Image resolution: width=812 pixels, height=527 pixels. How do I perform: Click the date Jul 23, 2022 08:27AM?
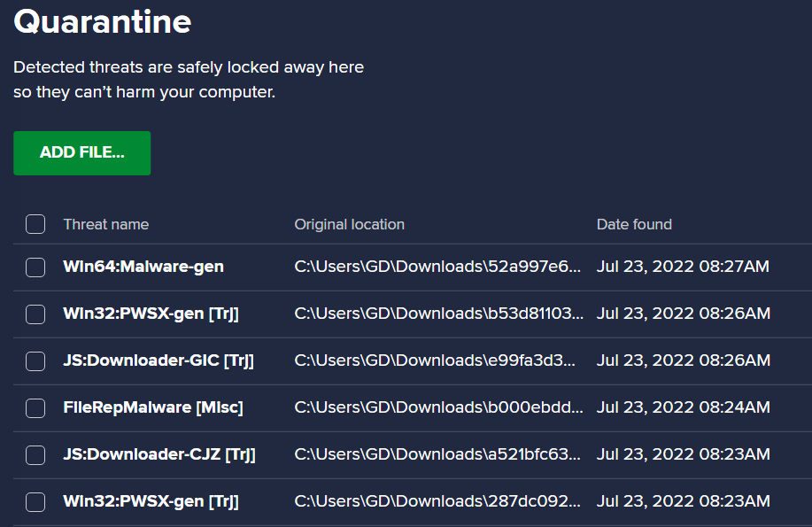pyautogui.click(x=683, y=267)
